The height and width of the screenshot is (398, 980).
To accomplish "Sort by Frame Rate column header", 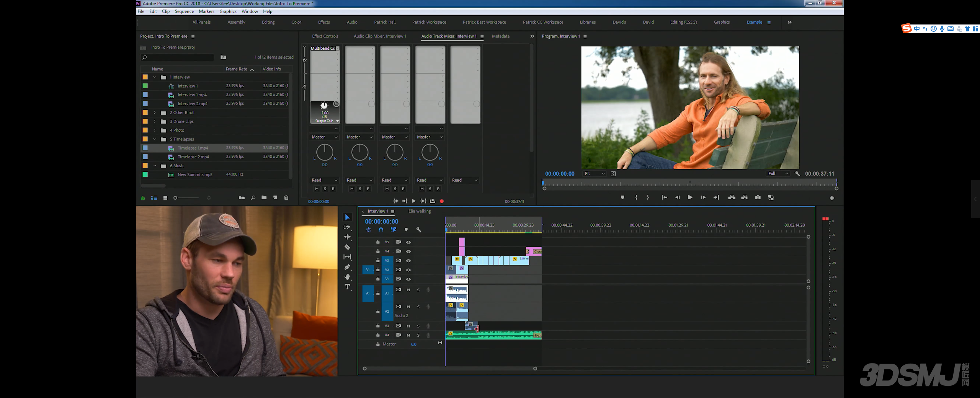I will (236, 69).
